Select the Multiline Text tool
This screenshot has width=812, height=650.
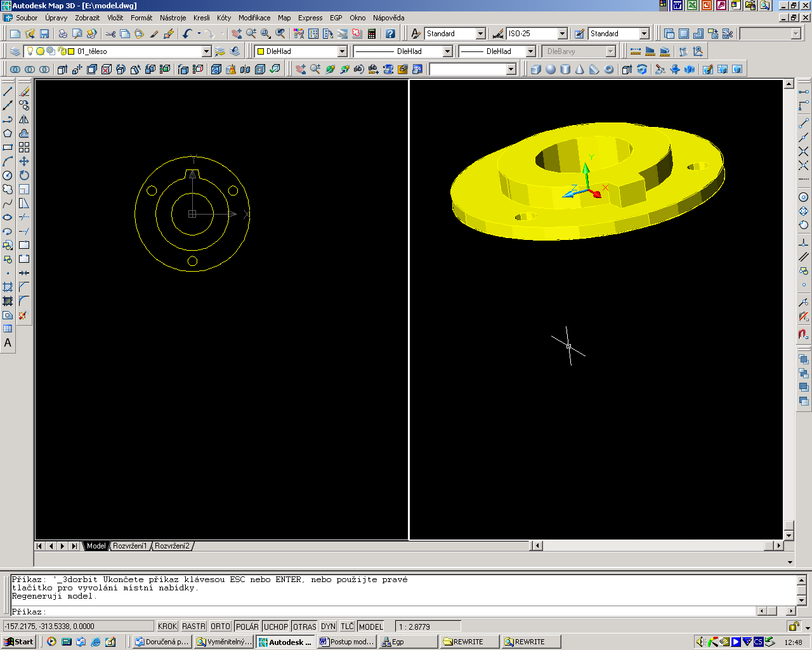[8, 343]
